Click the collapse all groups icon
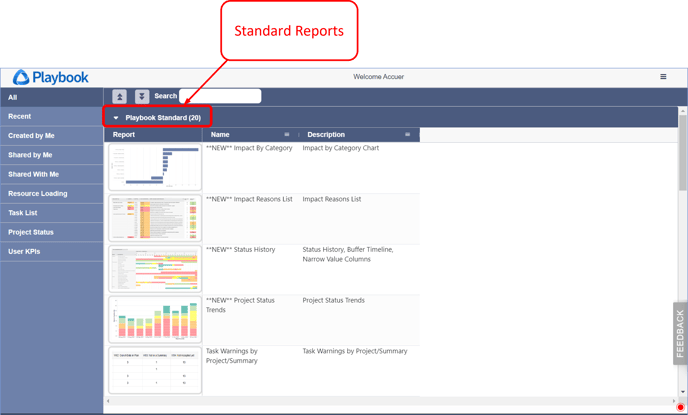The width and height of the screenshot is (688, 415). click(119, 96)
